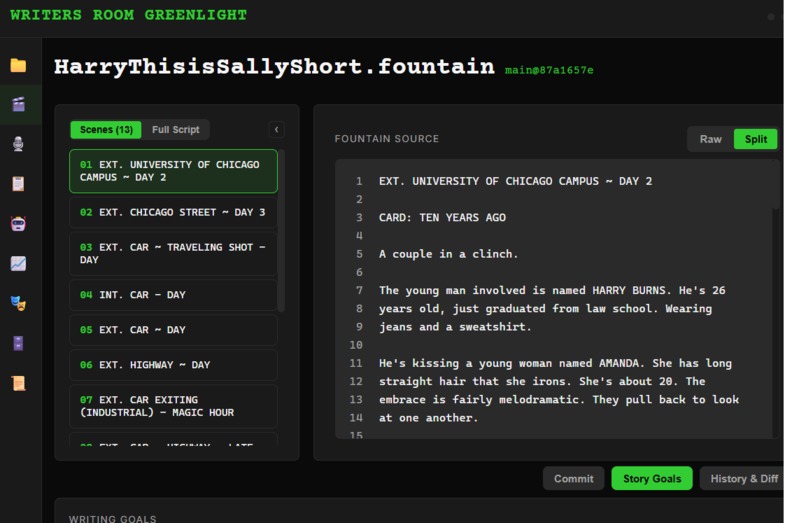Click the Commit button
Viewport: 806px width, 523px height.
point(573,478)
